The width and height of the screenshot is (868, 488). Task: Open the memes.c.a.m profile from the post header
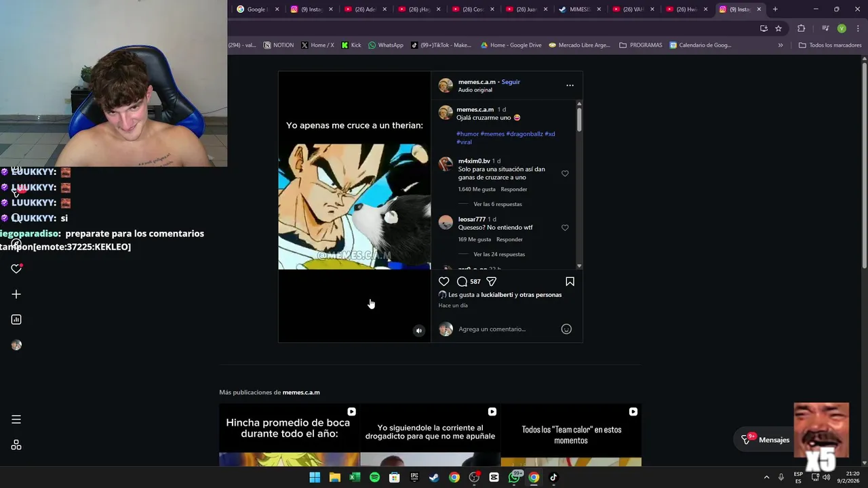[x=477, y=82]
